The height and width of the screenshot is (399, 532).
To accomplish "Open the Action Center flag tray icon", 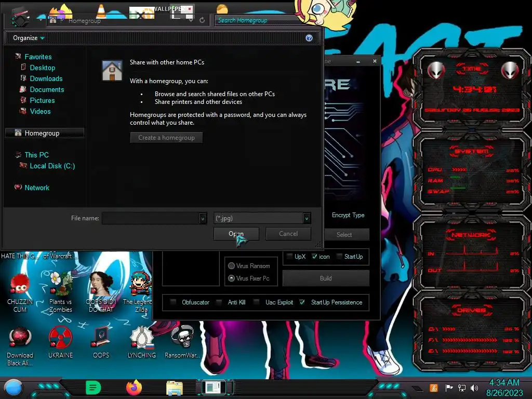I will click(x=449, y=388).
